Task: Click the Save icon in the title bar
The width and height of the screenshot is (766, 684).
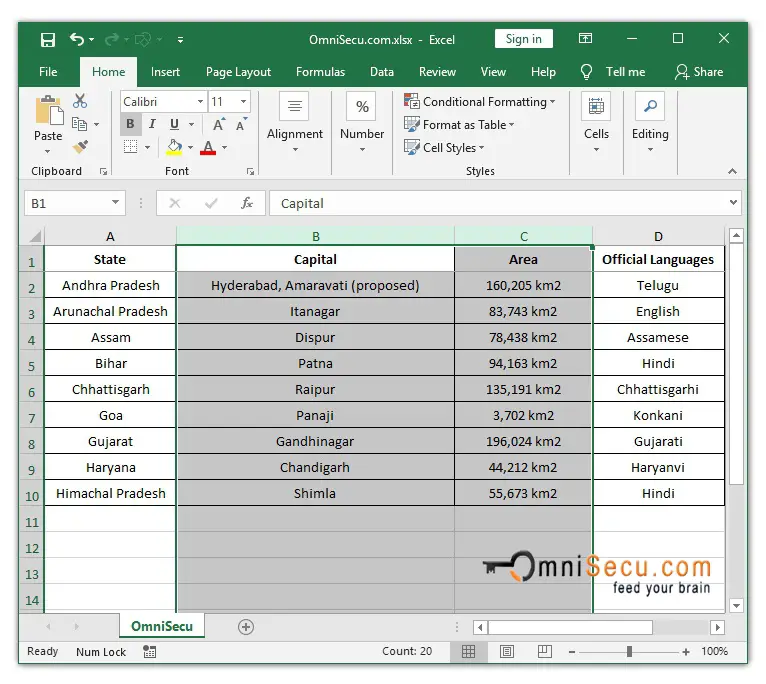Action: point(48,40)
